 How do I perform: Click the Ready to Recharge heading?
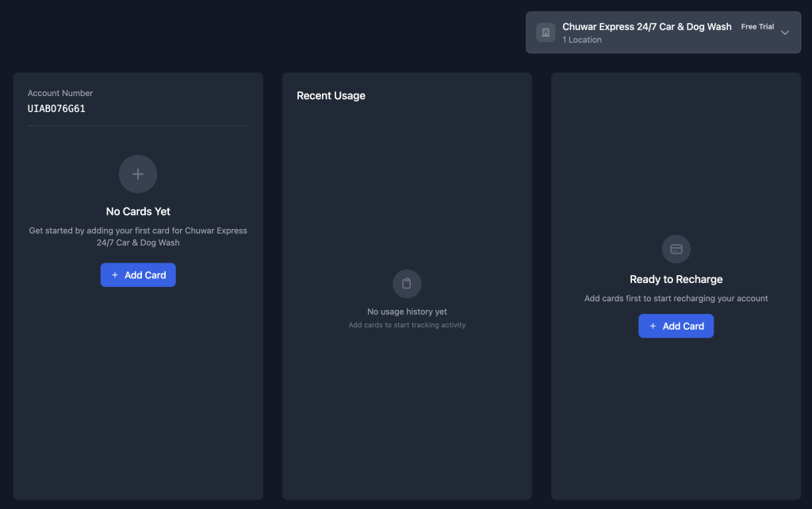click(x=676, y=279)
